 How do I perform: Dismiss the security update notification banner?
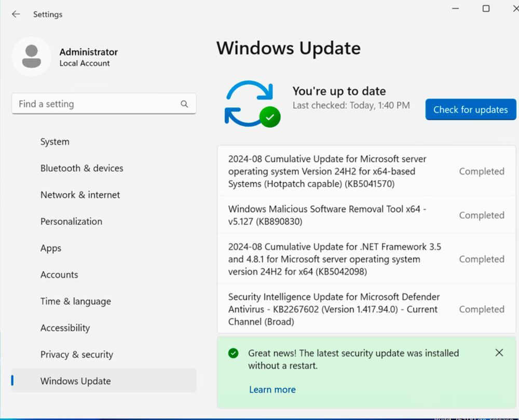(x=499, y=353)
